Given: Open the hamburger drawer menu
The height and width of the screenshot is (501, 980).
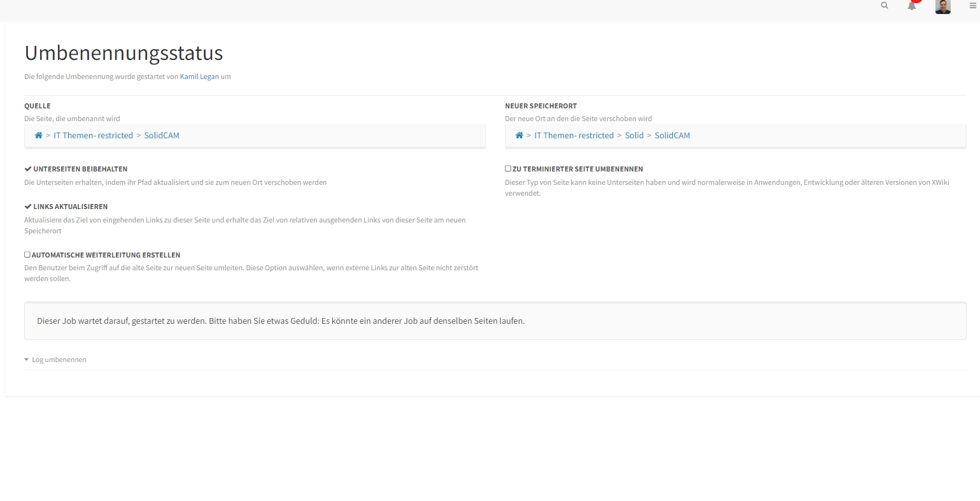Looking at the screenshot, I should click(973, 6).
